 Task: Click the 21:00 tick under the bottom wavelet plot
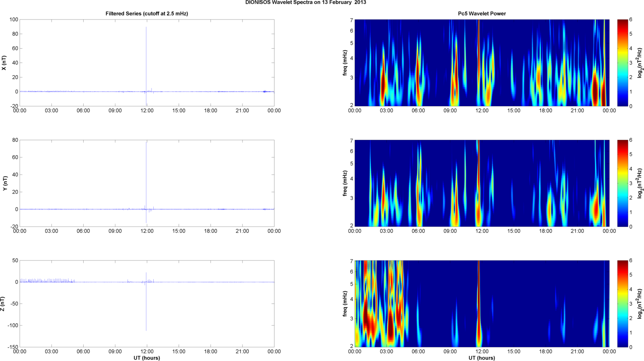[577, 352]
